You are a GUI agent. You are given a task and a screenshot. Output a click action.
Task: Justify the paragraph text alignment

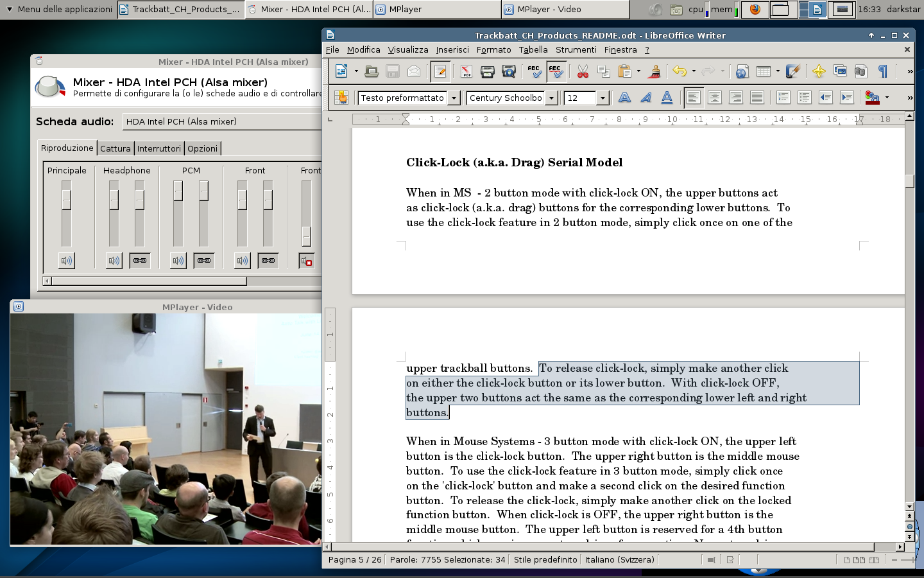[757, 98]
